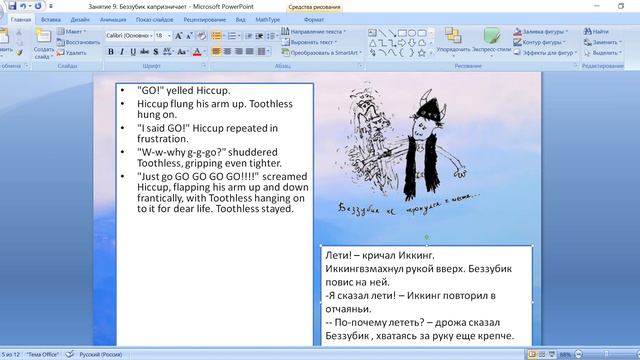Select the arrow line shape
The image size is (640, 360).
[392, 33]
